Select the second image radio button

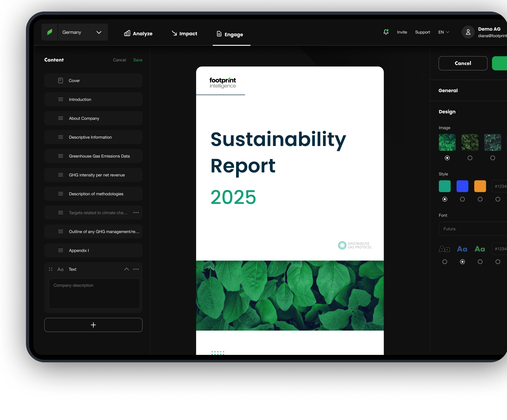click(x=470, y=158)
